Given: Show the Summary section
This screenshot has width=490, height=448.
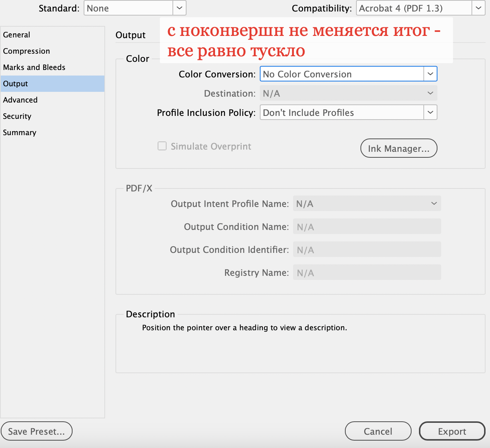Looking at the screenshot, I should (53, 133).
